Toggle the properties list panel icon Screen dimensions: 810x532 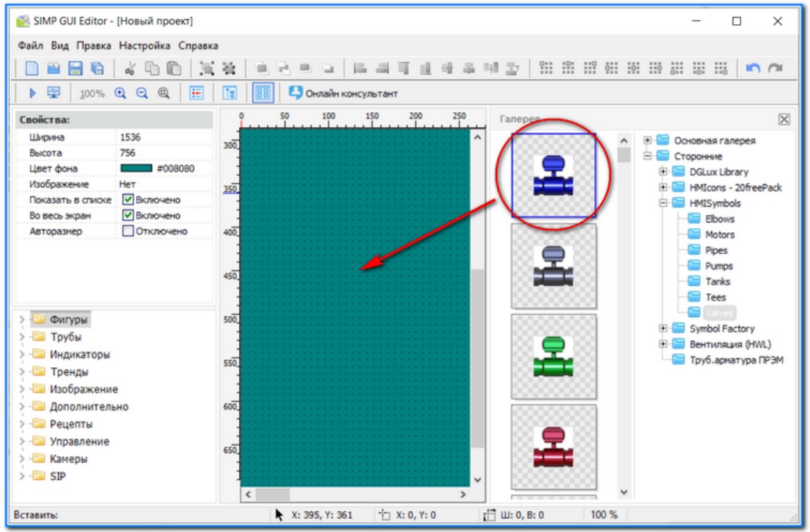(x=197, y=93)
